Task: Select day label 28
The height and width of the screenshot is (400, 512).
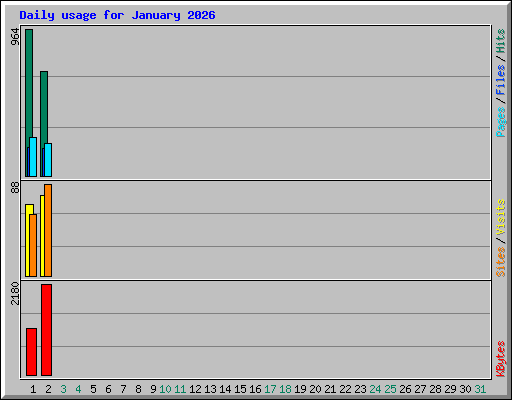Action: click(435, 389)
